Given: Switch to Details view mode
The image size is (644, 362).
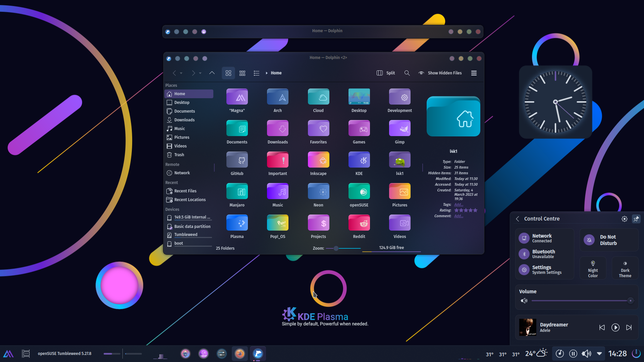Looking at the screenshot, I should (256, 73).
